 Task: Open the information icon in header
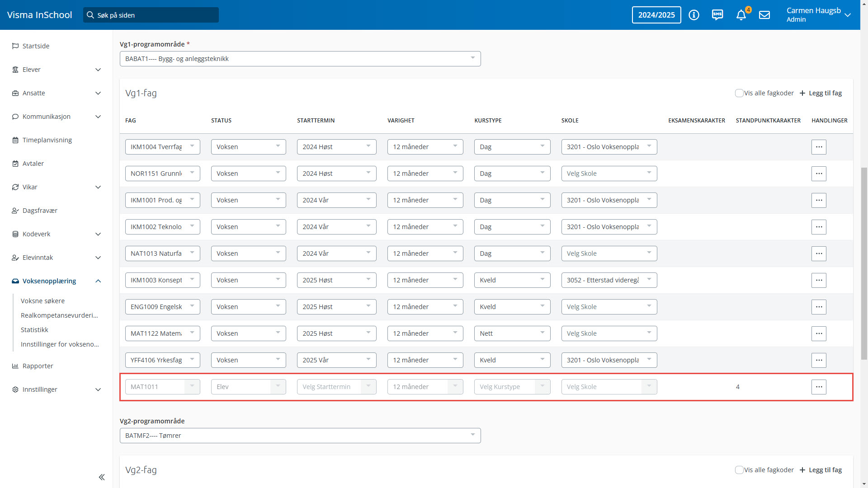pos(694,15)
